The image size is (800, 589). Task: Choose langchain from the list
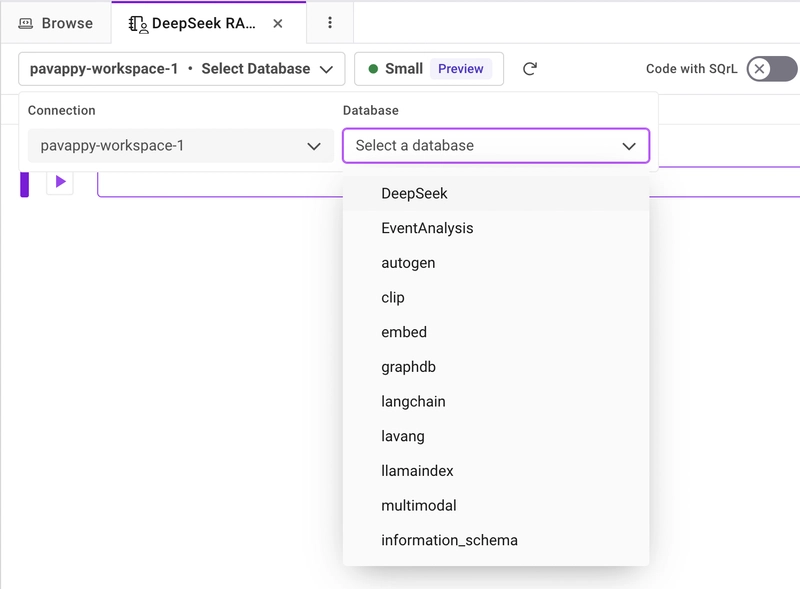(x=496, y=402)
